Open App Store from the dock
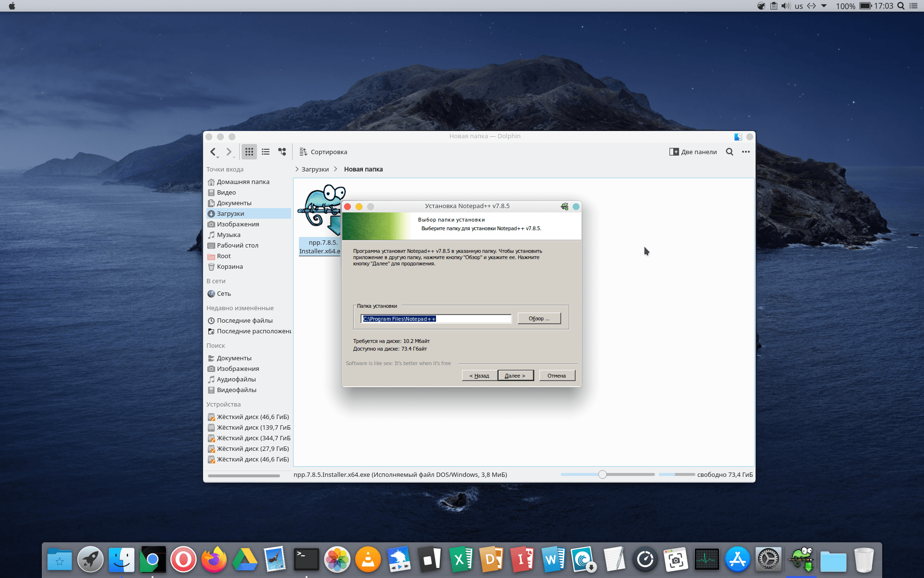This screenshot has height=578, width=924. tap(738, 560)
